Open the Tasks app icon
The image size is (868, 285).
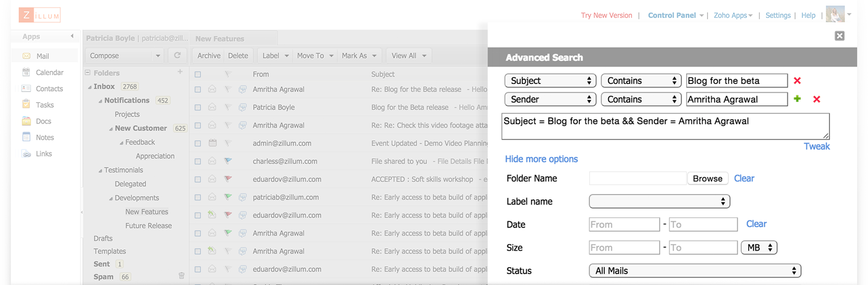coord(26,105)
